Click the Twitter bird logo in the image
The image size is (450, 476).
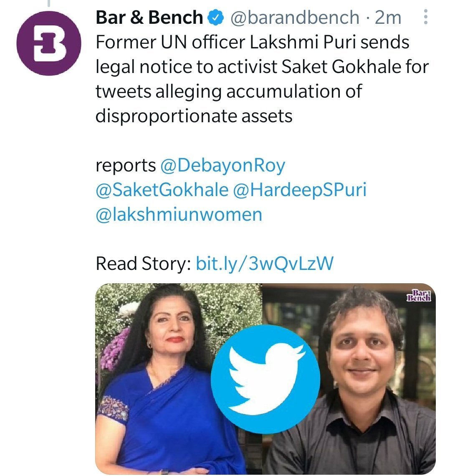(265, 379)
